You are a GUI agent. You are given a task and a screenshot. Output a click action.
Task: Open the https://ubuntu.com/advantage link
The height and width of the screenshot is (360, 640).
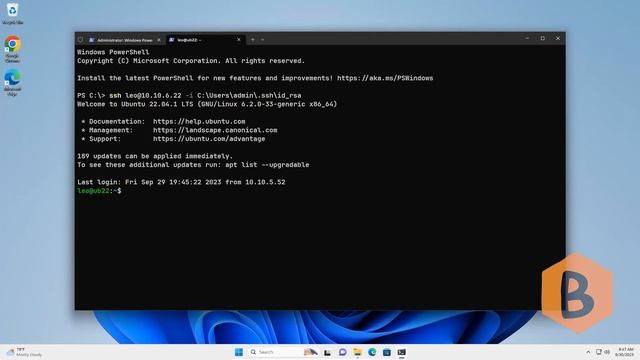click(x=209, y=139)
